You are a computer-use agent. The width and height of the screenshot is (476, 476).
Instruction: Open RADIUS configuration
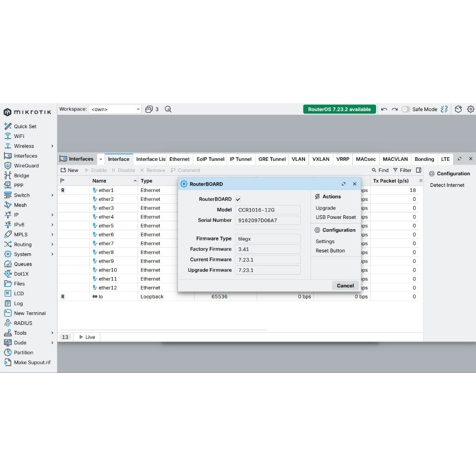click(23, 323)
